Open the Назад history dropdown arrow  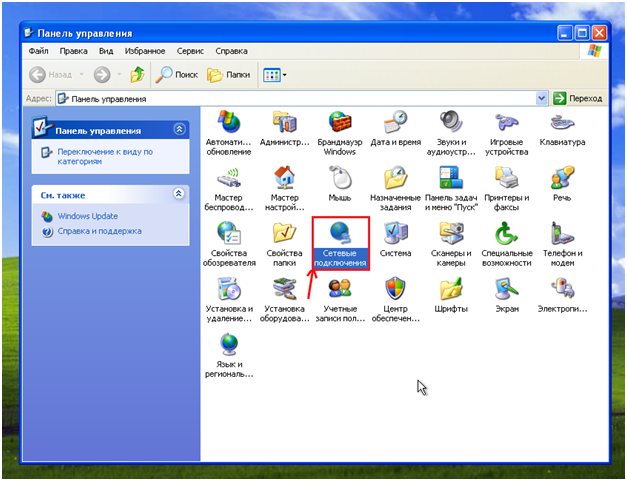[82, 74]
